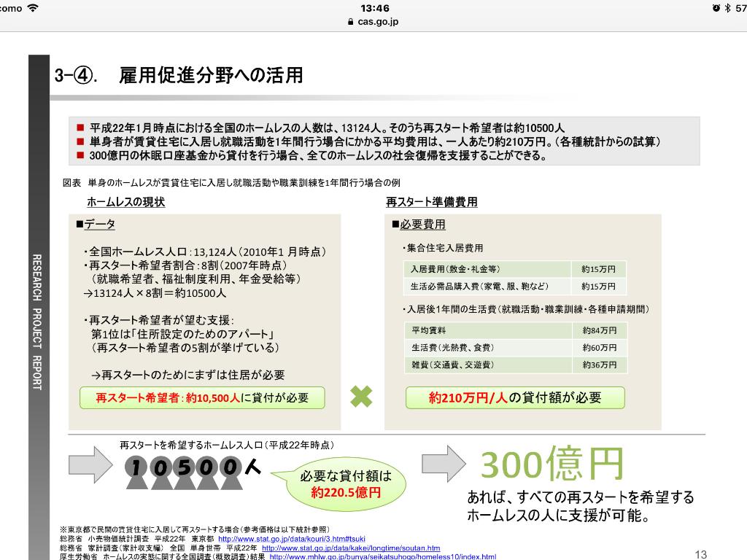Click the 平均賃料 table row

point(515,330)
